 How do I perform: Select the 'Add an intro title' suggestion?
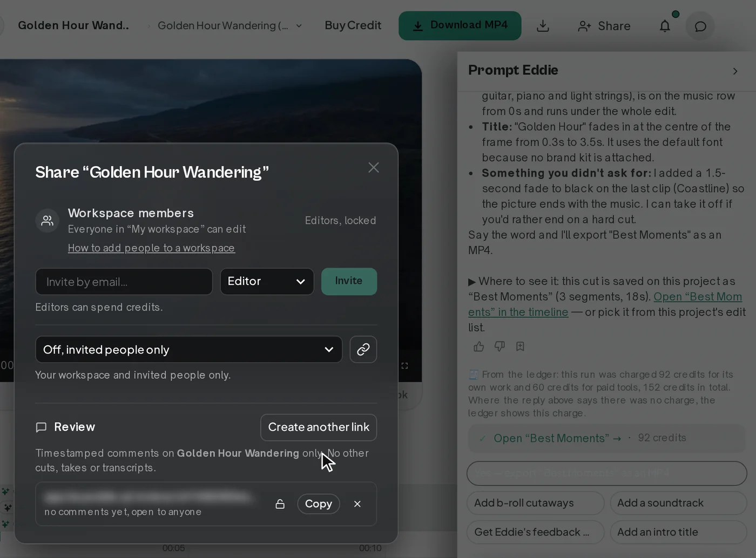pos(678,532)
